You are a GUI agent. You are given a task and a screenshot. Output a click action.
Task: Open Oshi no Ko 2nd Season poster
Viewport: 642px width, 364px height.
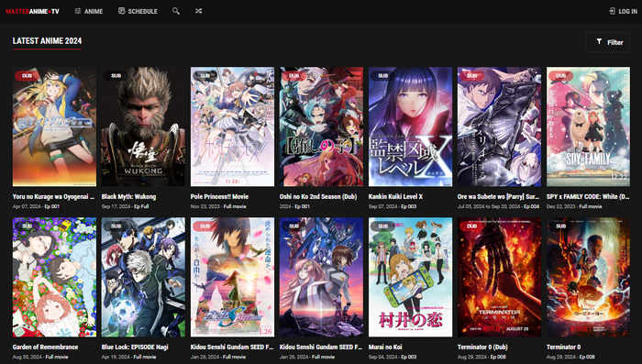point(321,127)
